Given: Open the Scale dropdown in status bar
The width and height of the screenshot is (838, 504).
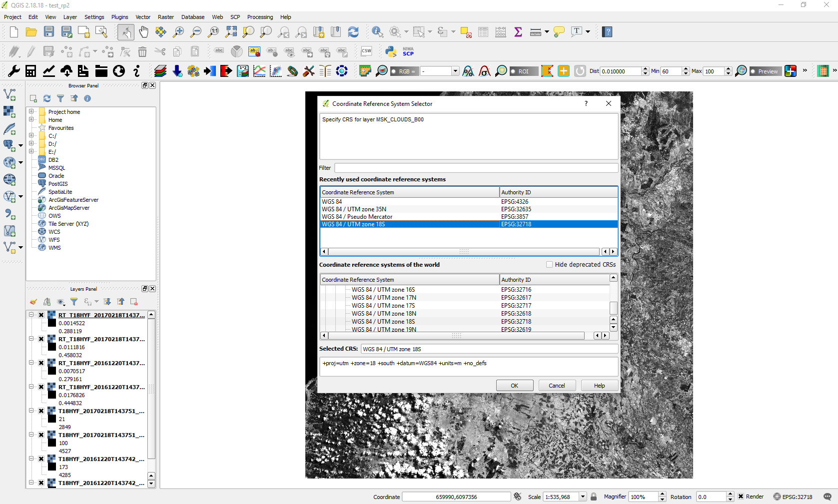Looking at the screenshot, I should click(x=582, y=497).
